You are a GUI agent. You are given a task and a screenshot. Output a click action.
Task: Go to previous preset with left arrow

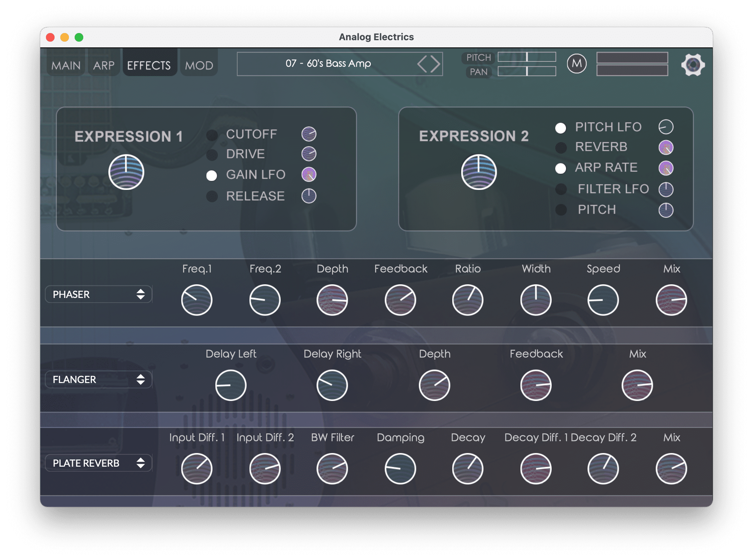point(422,64)
